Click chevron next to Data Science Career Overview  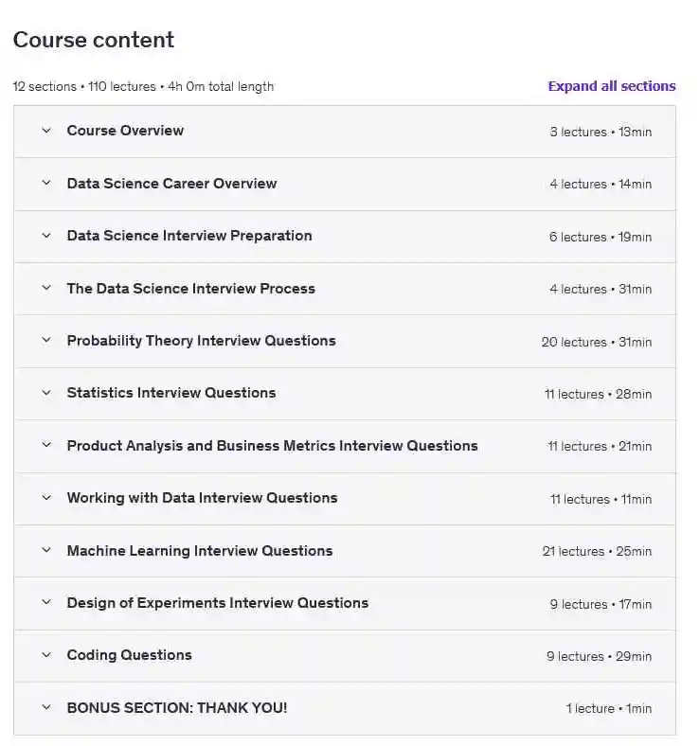tap(46, 184)
